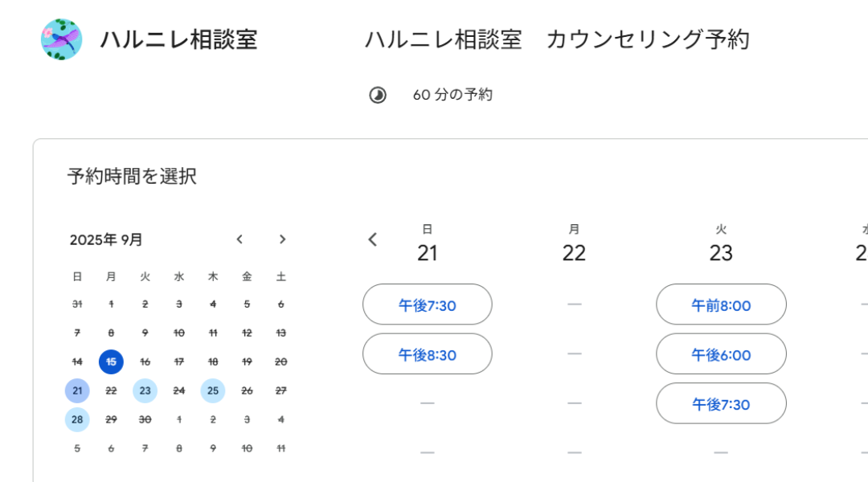
Task: Click the 60-minute duration clock icon
Action: pyautogui.click(x=377, y=95)
